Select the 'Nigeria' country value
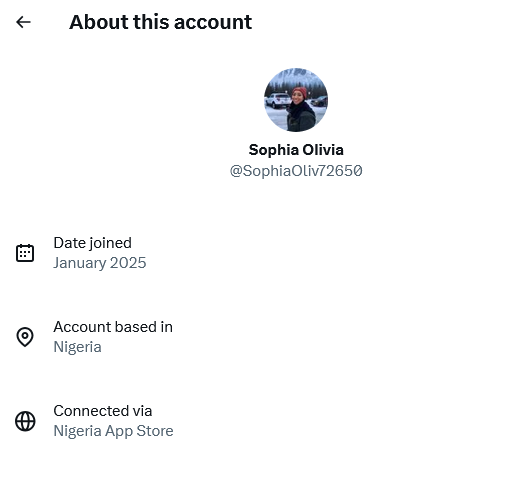The image size is (522, 490). (77, 347)
